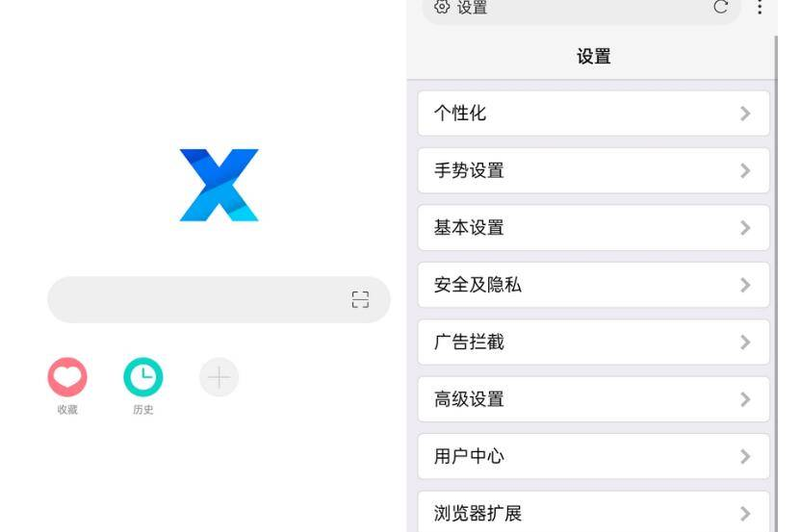Click the reload icon in address bar
Viewport: 800px width, 532px height.
click(720, 8)
